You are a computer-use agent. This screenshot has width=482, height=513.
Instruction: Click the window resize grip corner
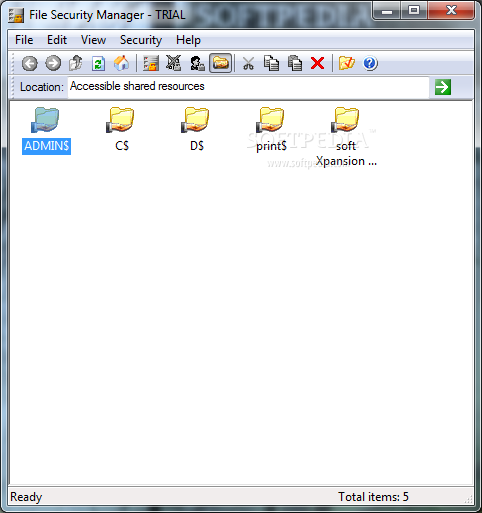click(468, 498)
